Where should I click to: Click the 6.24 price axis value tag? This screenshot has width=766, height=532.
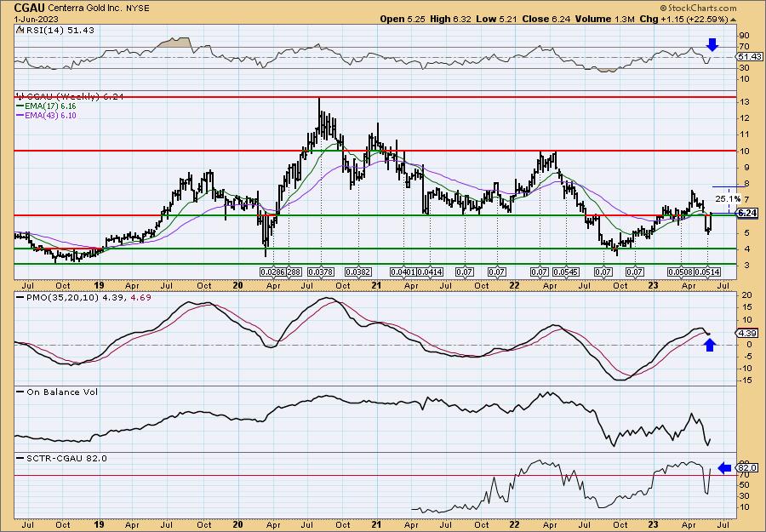[747, 213]
